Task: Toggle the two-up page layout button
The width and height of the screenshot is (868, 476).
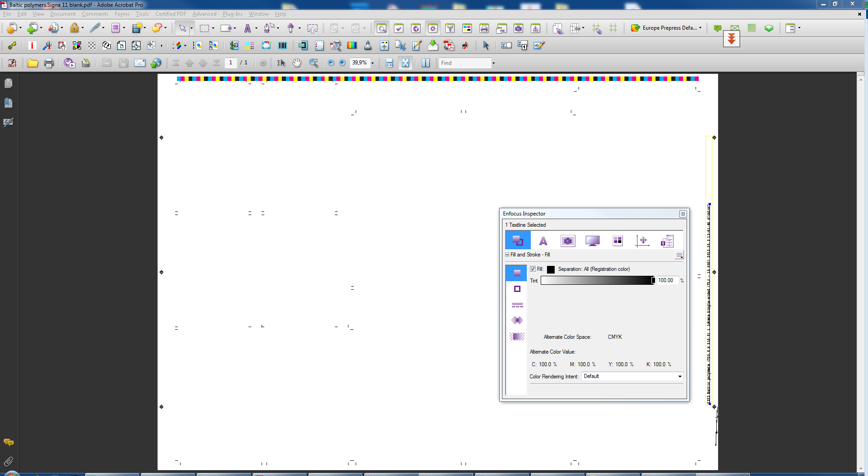Action: click(x=425, y=63)
